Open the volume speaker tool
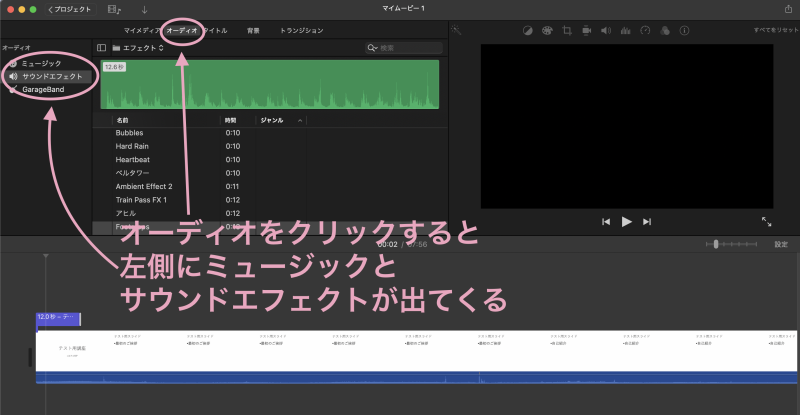Viewport: 800px width, 415px height. point(606,31)
